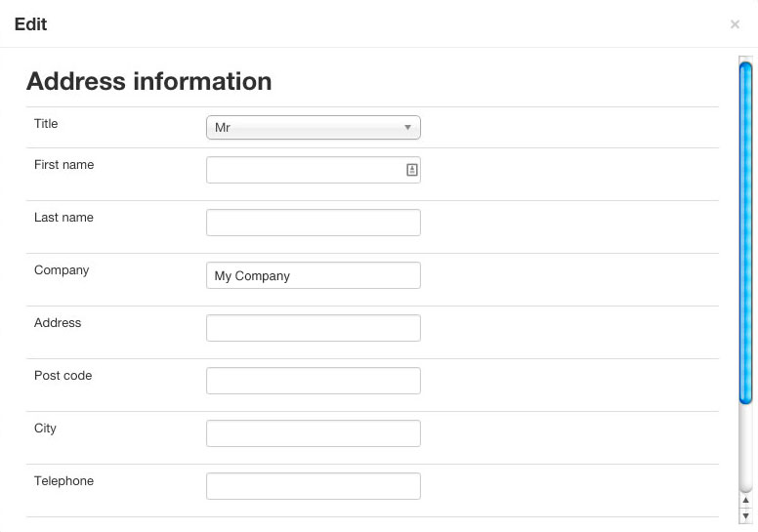Click the blue vertical scrollbar thumb

746,232
